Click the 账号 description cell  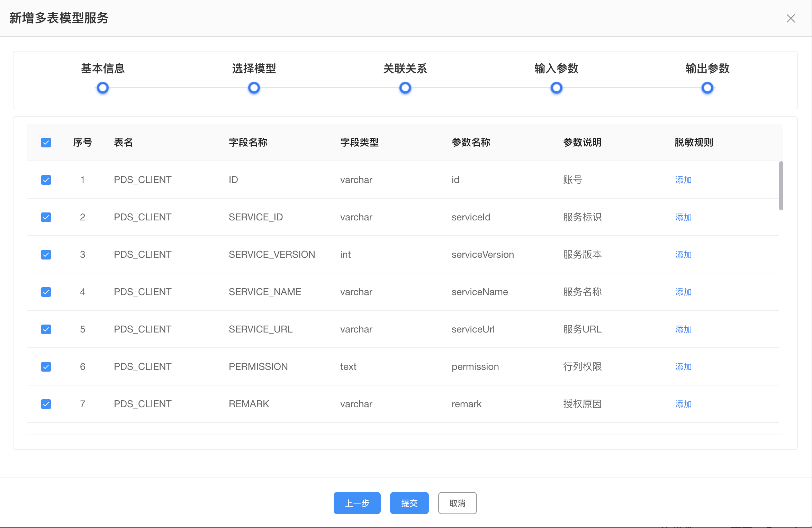573,180
